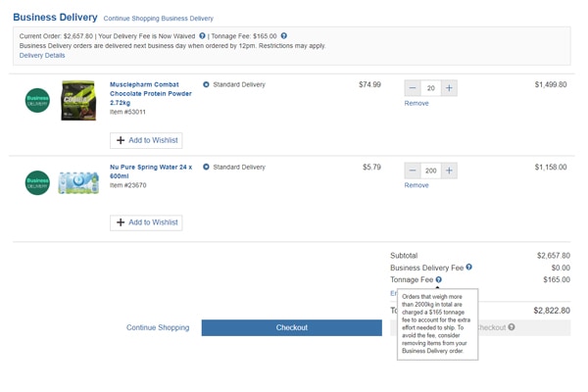Click unit price $5.79
Image resolution: width=588 pixels, height=392 pixels.
tap(371, 167)
